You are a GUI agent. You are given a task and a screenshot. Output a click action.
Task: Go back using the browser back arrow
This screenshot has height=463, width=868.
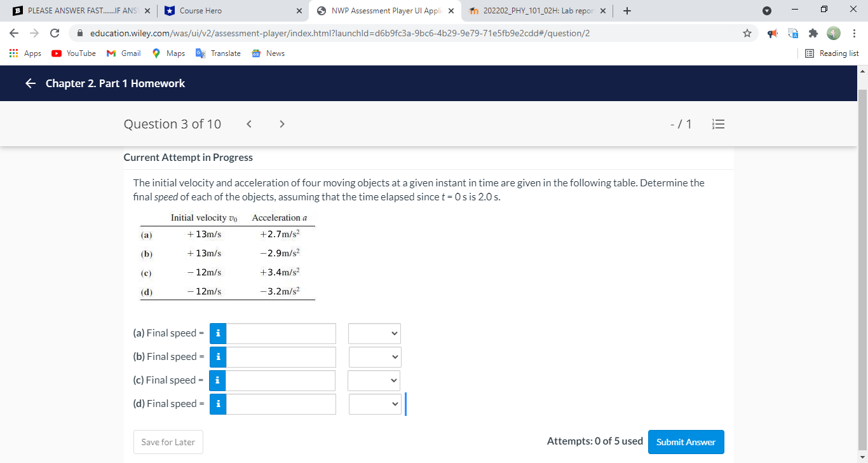(14, 33)
